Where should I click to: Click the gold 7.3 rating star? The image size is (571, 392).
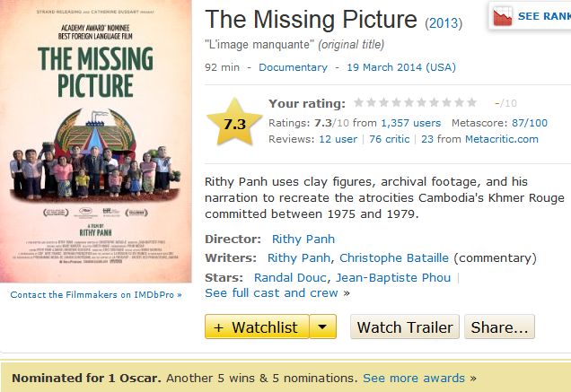coord(234,124)
